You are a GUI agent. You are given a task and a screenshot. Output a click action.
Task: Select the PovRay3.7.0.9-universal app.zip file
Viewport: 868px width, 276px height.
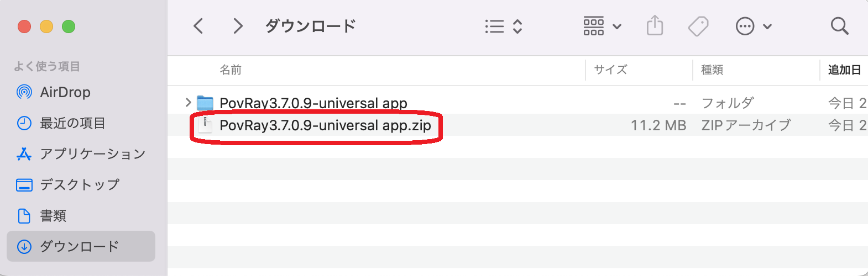325,126
